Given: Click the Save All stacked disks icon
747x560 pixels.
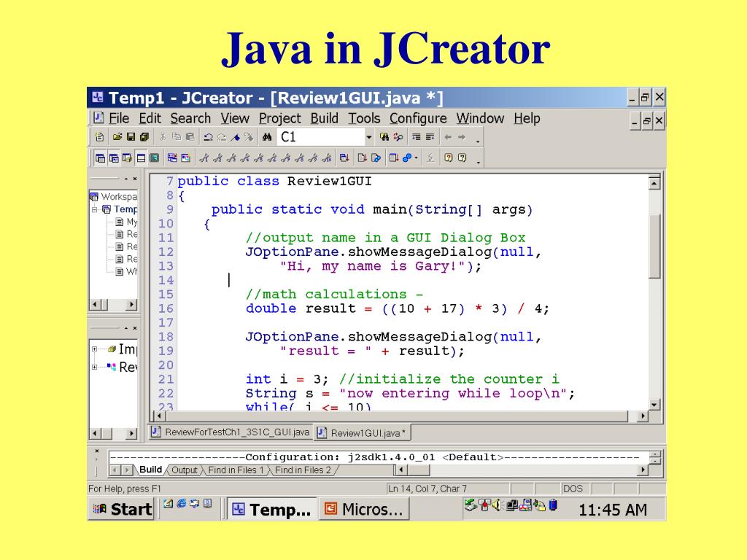Looking at the screenshot, I should click(144, 137).
